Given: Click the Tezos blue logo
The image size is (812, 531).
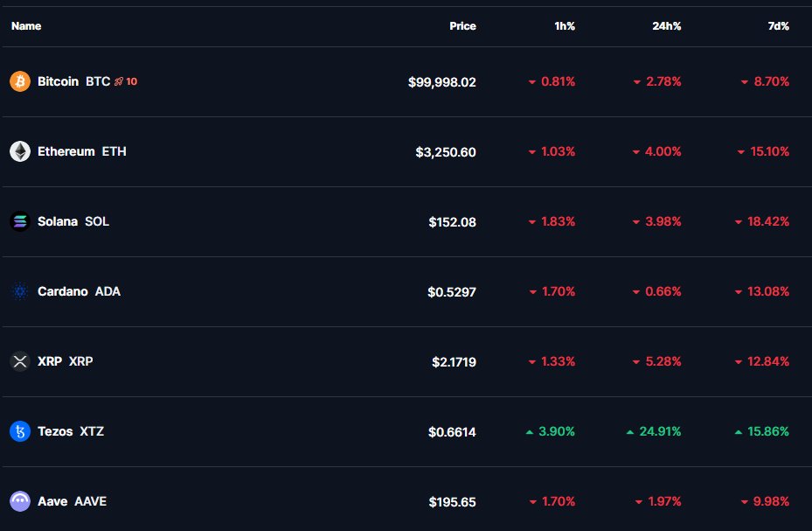Looking at the screenshot, I should point(20,431).
